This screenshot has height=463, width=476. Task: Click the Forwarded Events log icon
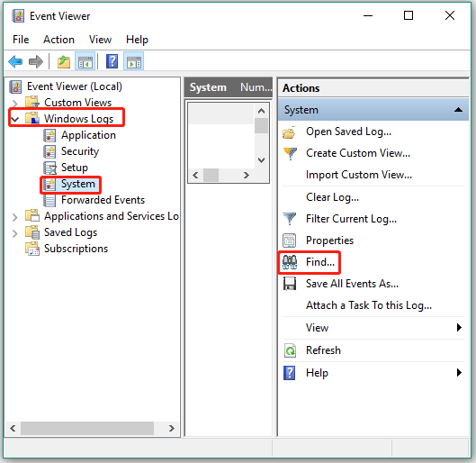coord(49,200)
